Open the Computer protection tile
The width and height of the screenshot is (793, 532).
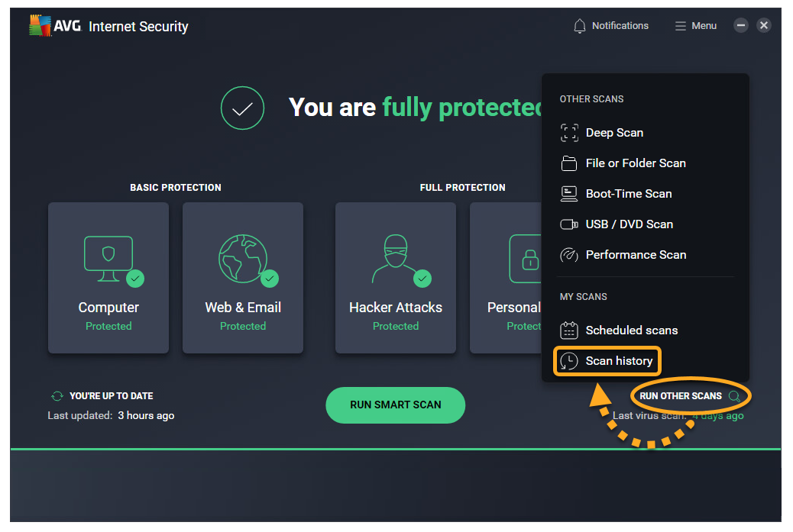point(108,278)
